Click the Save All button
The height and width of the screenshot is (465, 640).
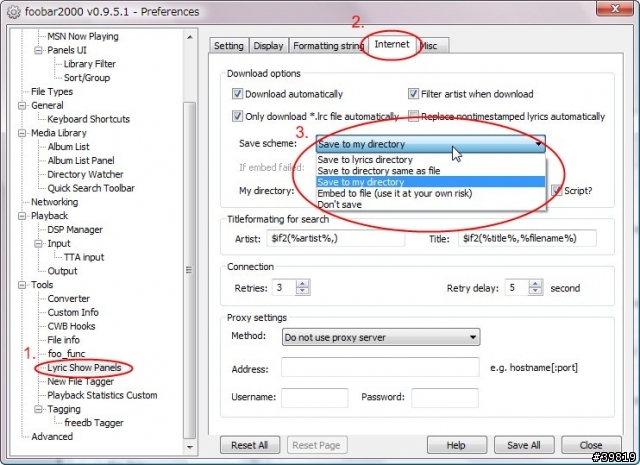[x=524, y=445]
